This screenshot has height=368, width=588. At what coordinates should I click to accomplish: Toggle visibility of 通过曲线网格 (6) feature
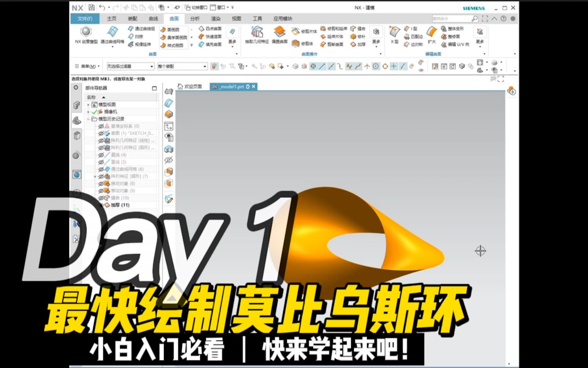[x=101, y=169]
